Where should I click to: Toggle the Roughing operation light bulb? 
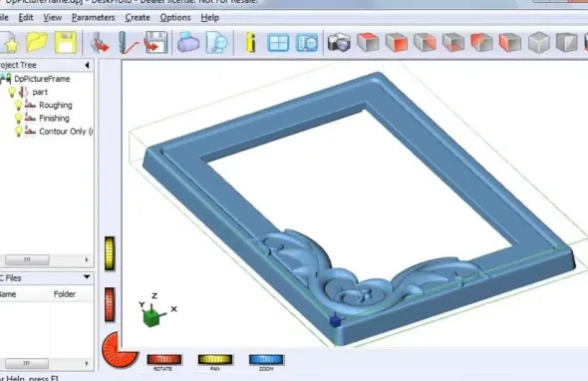pyautogui.click(x=18, y=105)
